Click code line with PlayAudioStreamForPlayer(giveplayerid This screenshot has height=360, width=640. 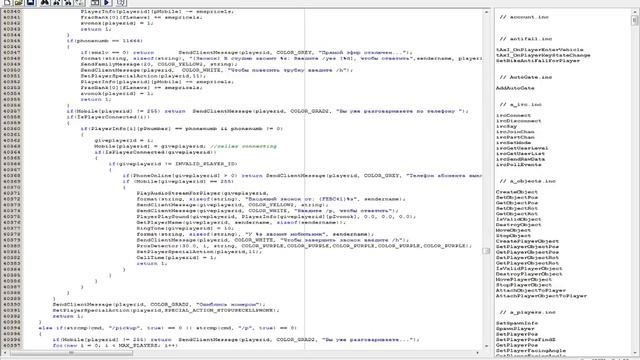coord(202,193)
